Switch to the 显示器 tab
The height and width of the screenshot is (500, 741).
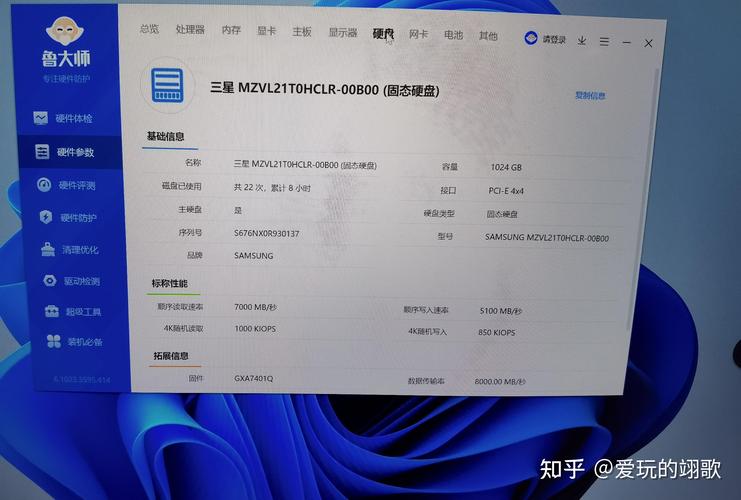[343, 33]
